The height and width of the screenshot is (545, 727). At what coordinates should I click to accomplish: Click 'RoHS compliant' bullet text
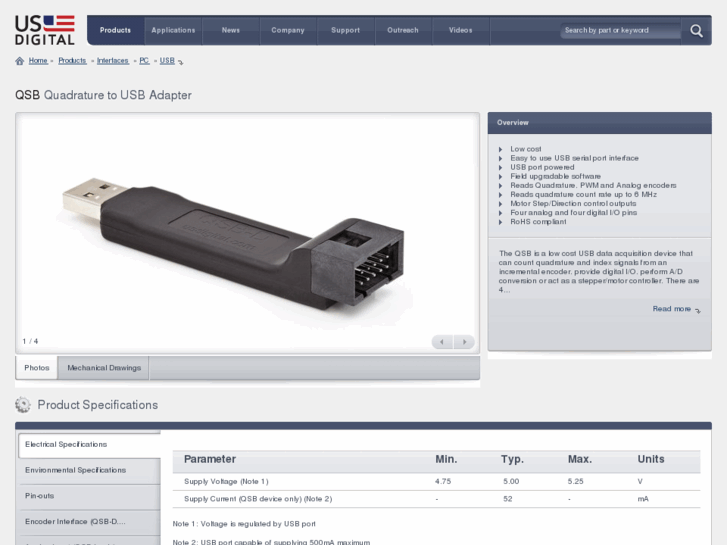(538, 222)
